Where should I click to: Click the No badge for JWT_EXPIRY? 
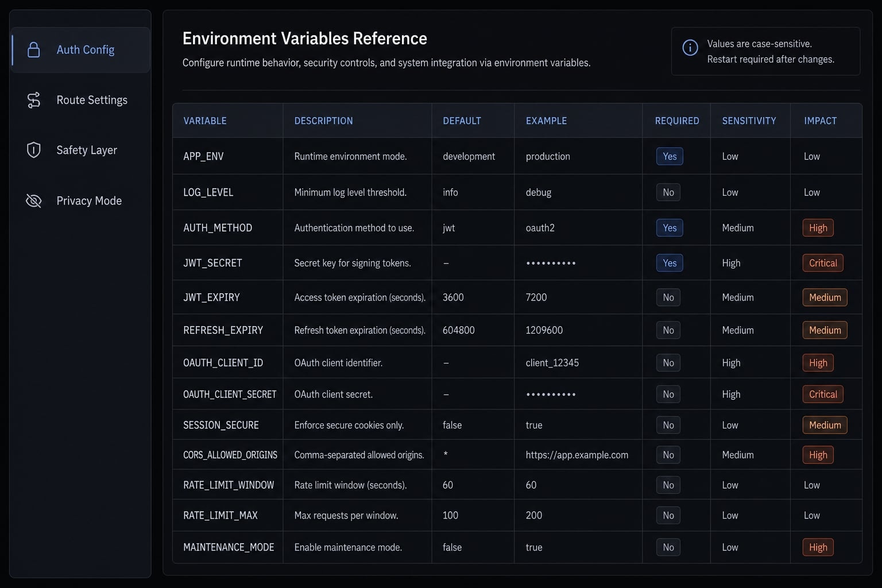668,297
